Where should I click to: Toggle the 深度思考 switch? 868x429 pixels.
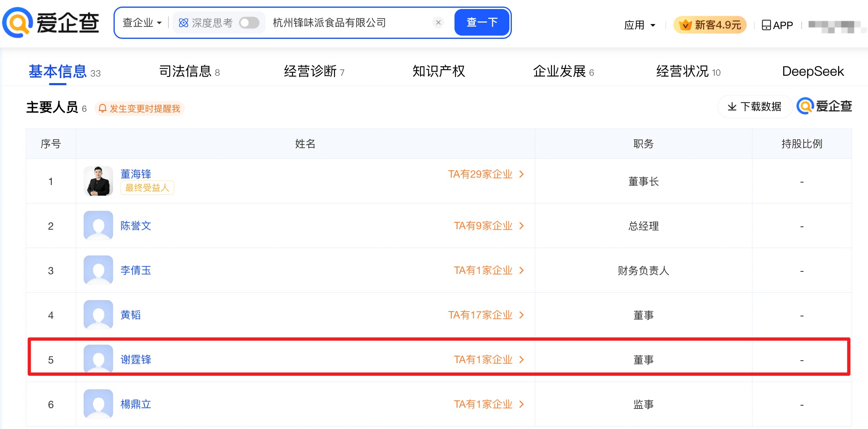pyautogui.click(x=249, y=23)
